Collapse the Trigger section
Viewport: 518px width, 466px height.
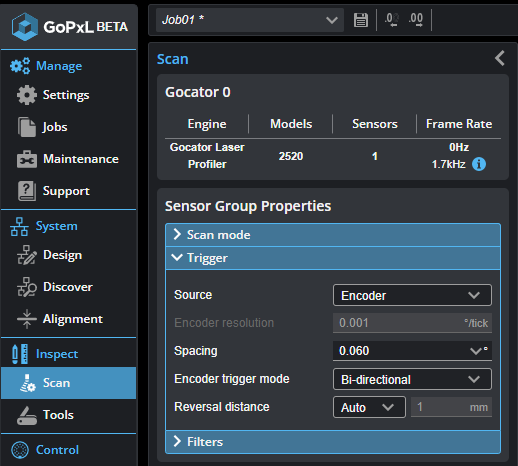pos(333,258)
